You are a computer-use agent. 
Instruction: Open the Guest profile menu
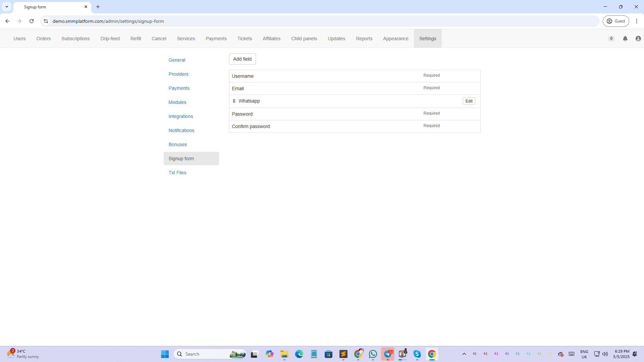[616, 21]
